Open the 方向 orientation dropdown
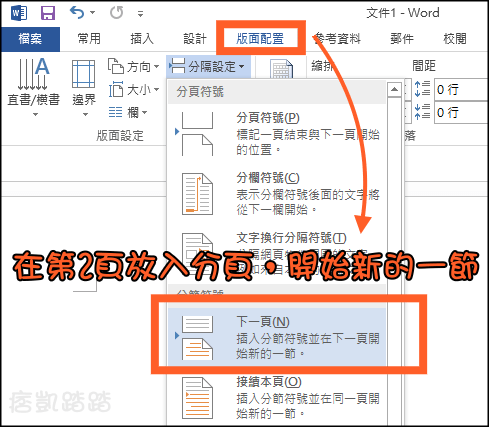Image resolution: width=489 pixels, height=427 pixels. 133,67
